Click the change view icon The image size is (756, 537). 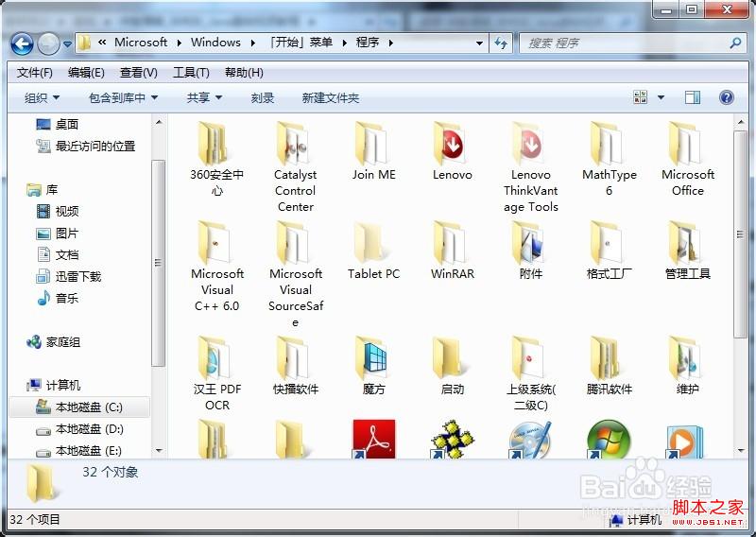[x=641, y=97]
